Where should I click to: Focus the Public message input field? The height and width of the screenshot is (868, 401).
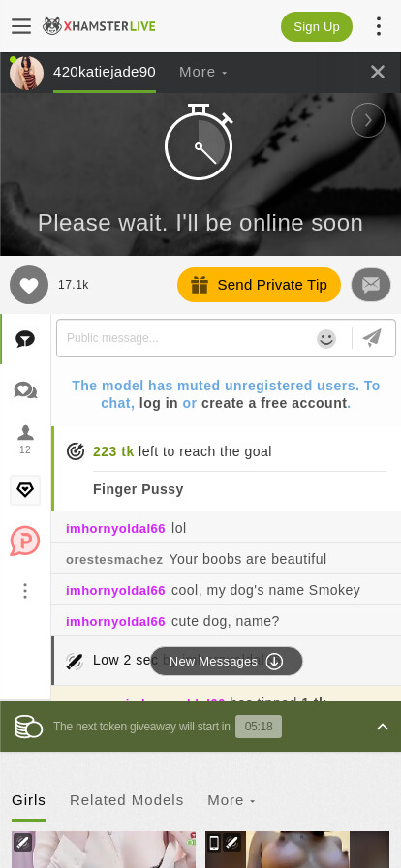(188, 338)
